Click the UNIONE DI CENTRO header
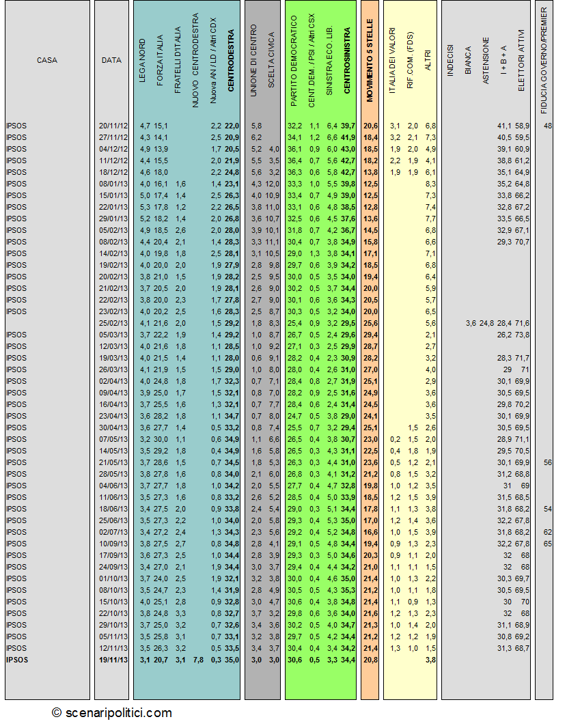Viewport: 567px width, 728px height. 253,60
